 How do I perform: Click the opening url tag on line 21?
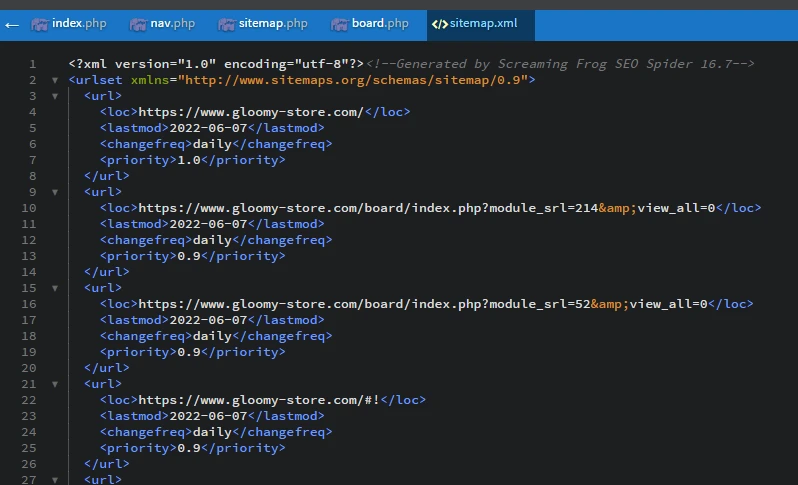click(103, 384)
